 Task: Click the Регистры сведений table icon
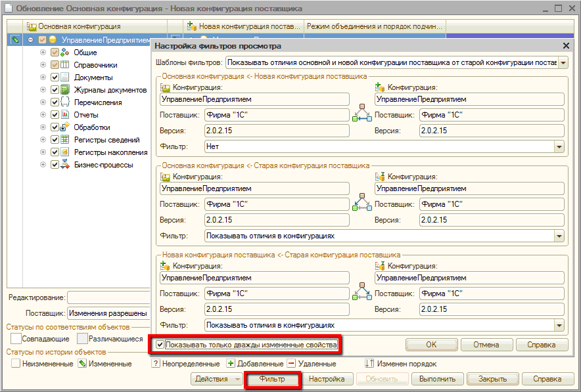coord(65,140)
